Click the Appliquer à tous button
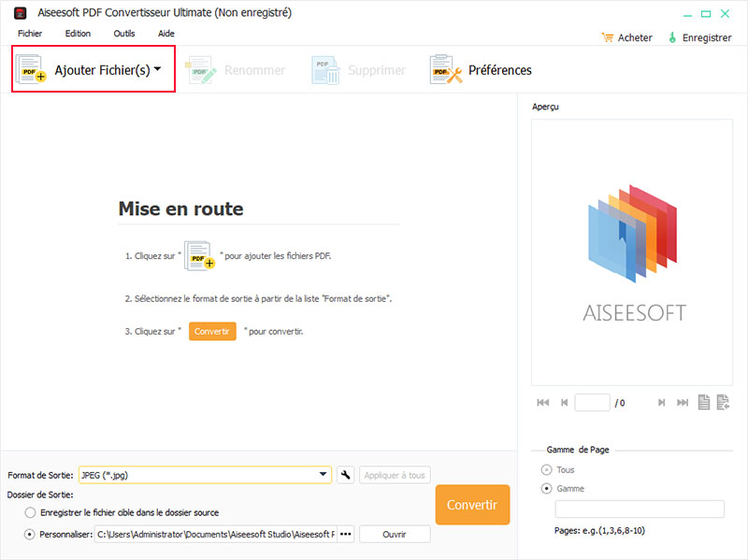 pyautogui.click(x=395, y=475)
